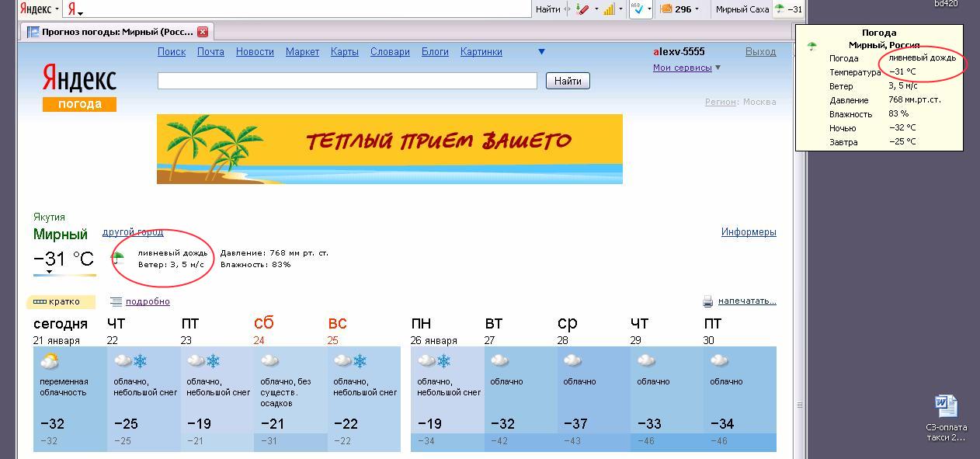The height and width of the screenshot is (459, 980).
Task: Click the другой город link
Action: pyautogui.click(x=133, y=232)
